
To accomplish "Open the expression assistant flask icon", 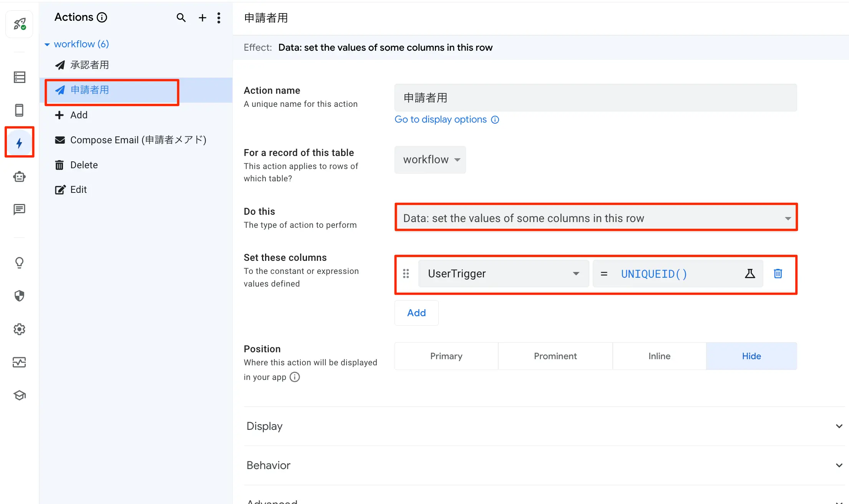I will (750, 274).
